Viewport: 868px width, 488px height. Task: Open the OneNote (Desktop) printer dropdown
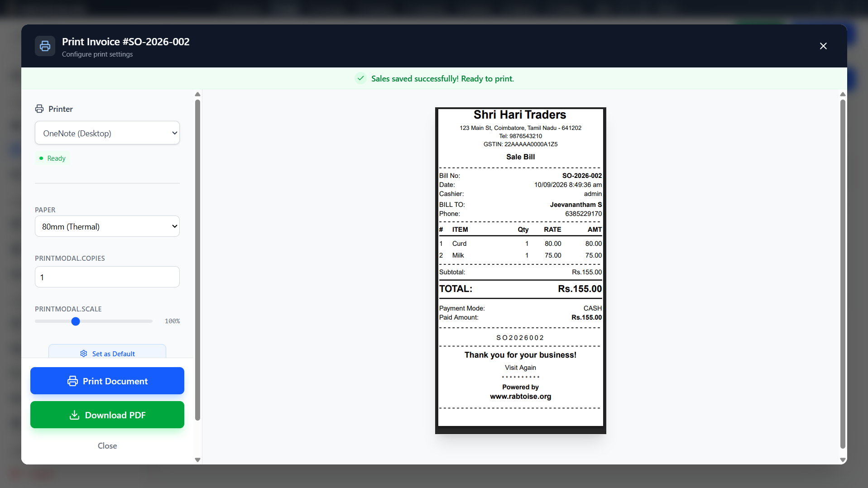click(107, 133)
